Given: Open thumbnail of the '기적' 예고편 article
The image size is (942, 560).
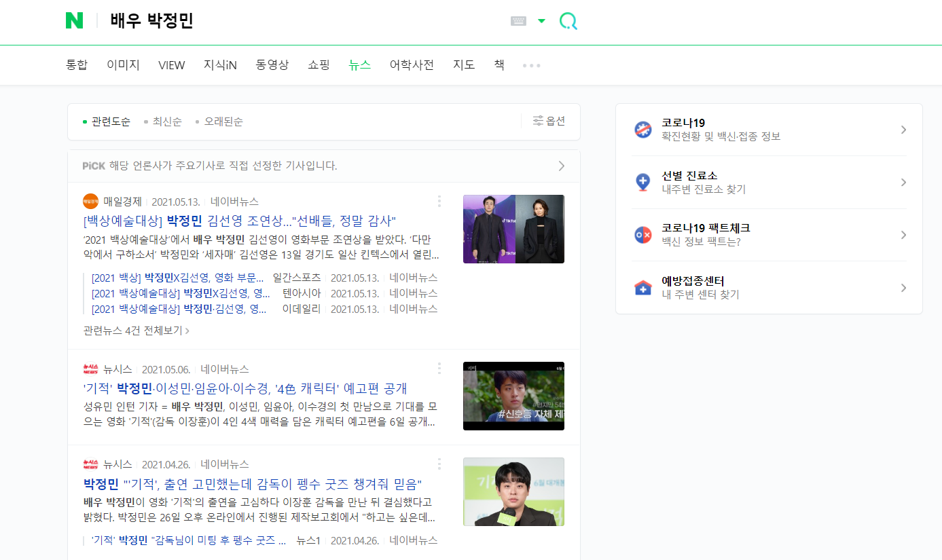Looking at the screenshot, I should [513, 396].
